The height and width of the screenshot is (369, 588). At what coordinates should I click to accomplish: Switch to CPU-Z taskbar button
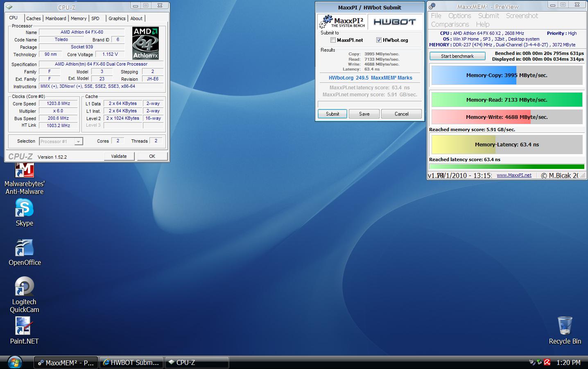pyautogui.click(x=197, y=362)
